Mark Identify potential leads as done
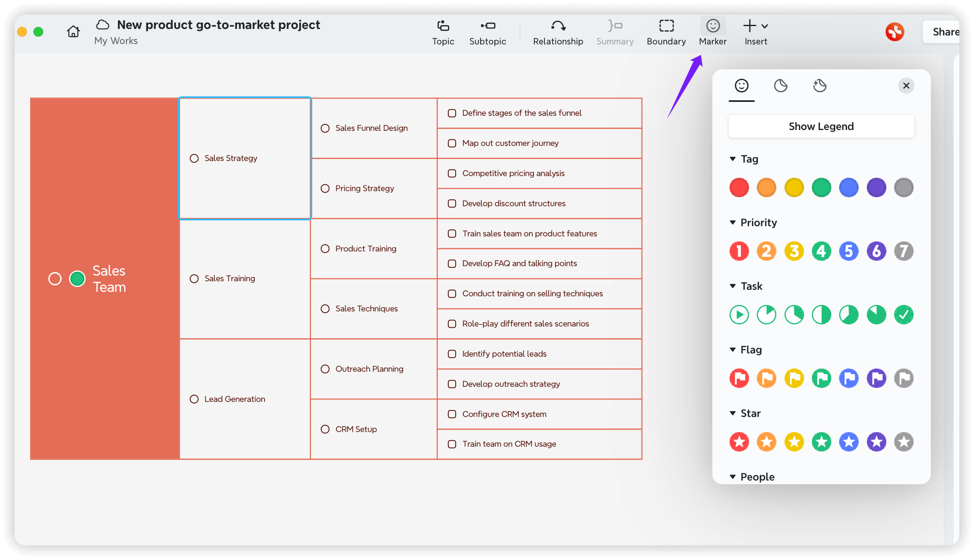974x560 pixels. (x=452, y=354)
